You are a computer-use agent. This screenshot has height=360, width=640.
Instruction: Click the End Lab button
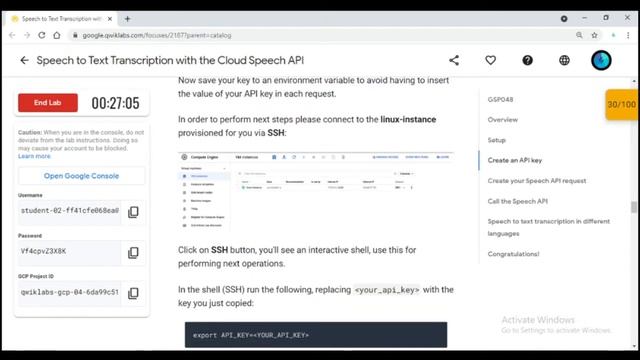point(48,103)
